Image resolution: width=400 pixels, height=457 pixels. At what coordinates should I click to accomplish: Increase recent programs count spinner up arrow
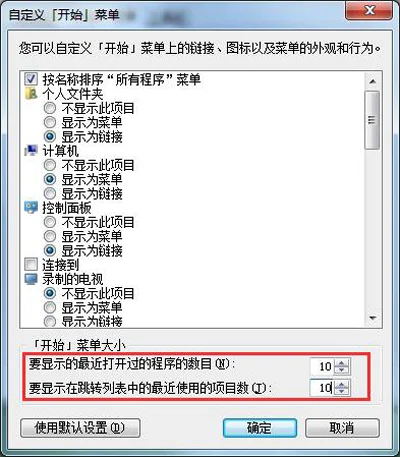coord(341,363)
